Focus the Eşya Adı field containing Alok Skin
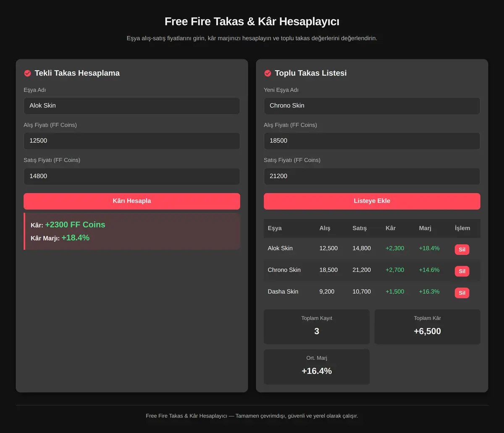 pyautogui.click(x=132, y=106)
